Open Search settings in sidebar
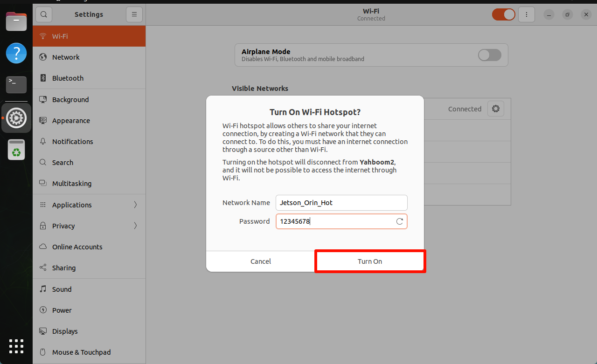The image size is (597, 364). click(89, 162)
